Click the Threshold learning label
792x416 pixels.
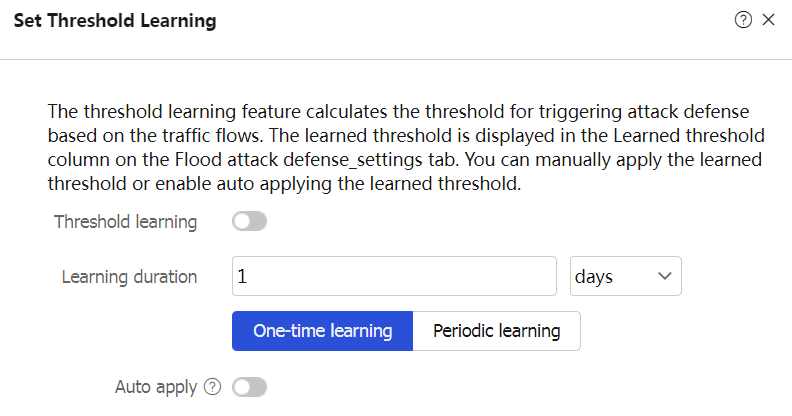[x=125, y=222]
